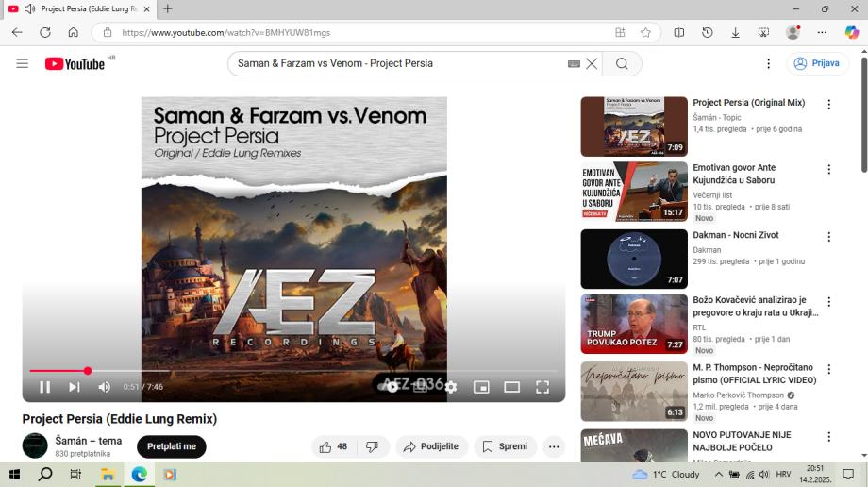Open more actions below the video

[554, 446]
